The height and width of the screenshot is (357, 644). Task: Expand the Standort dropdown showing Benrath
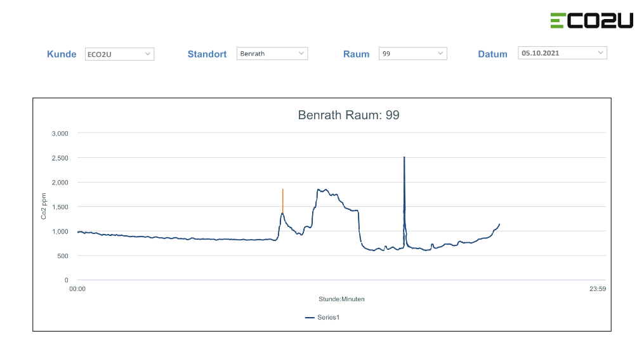pyautogui.click(x=272, y=54)
